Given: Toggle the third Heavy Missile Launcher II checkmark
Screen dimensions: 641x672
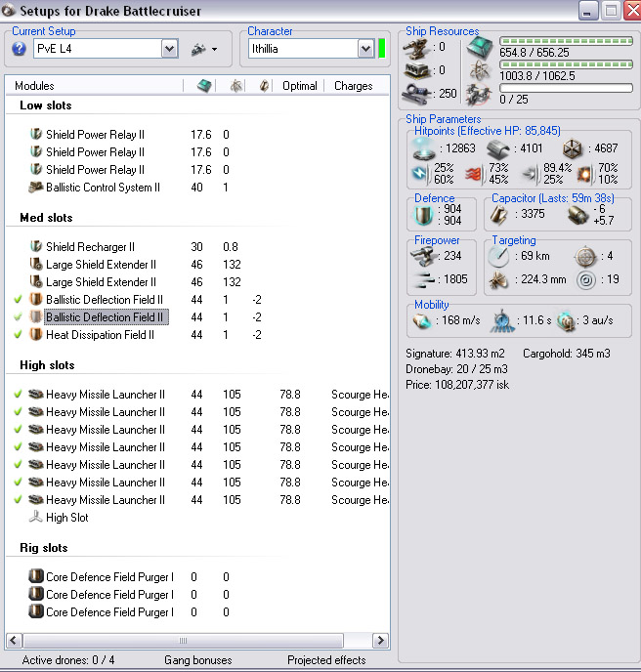Looking at the screenshot, I should [x=18, y=429].
